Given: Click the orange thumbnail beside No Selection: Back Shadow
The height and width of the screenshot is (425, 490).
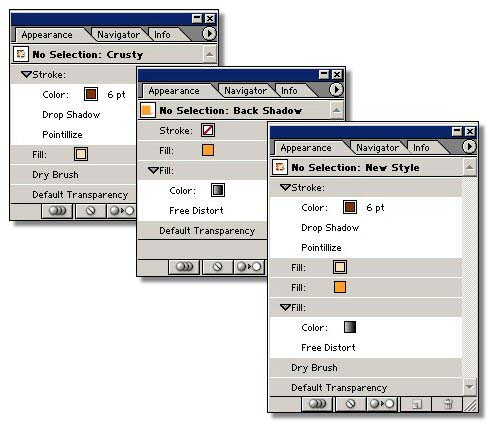Looking at the screenshot, I should tap(147, 110).
